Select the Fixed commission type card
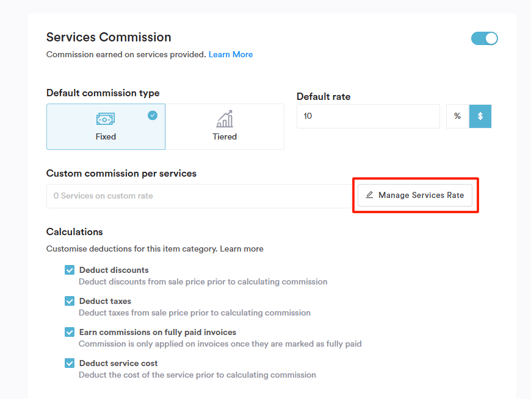 click(106, 126)
